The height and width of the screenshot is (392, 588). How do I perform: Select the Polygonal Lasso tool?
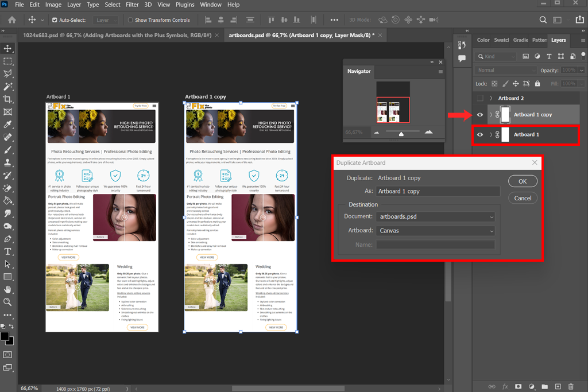(x=7, y=74)
